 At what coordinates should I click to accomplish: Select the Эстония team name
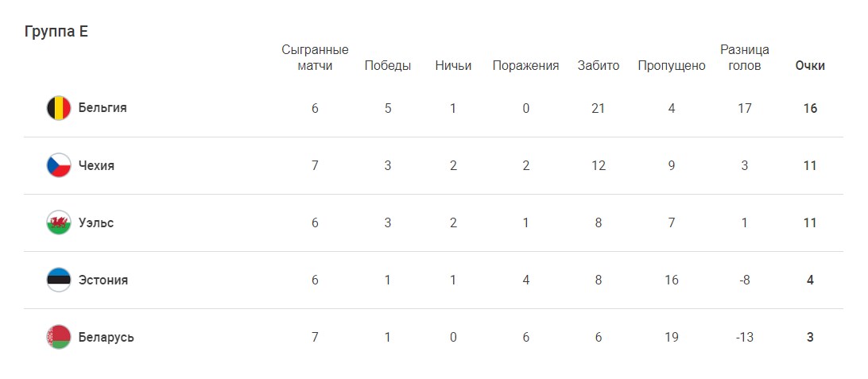[103, 280]
